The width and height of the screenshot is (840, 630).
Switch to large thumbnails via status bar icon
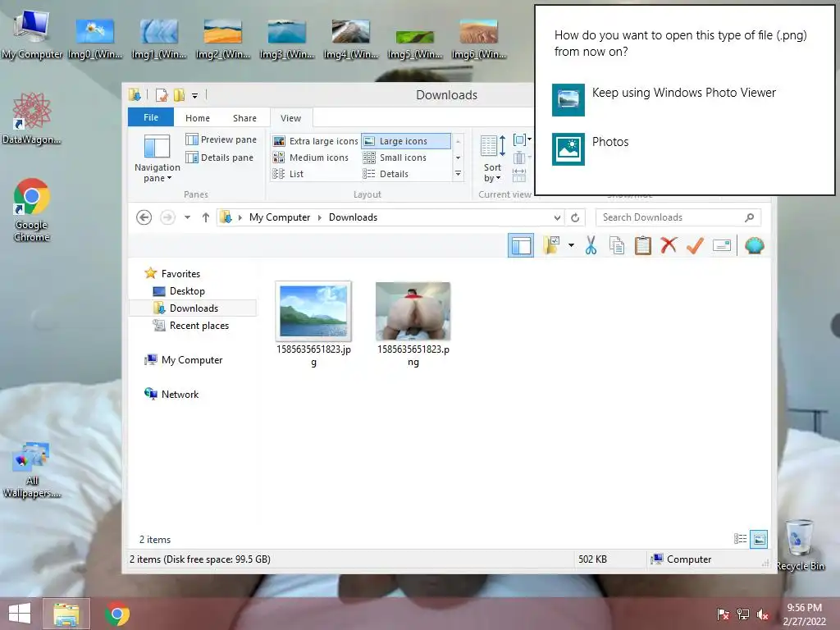coord(759,539)
